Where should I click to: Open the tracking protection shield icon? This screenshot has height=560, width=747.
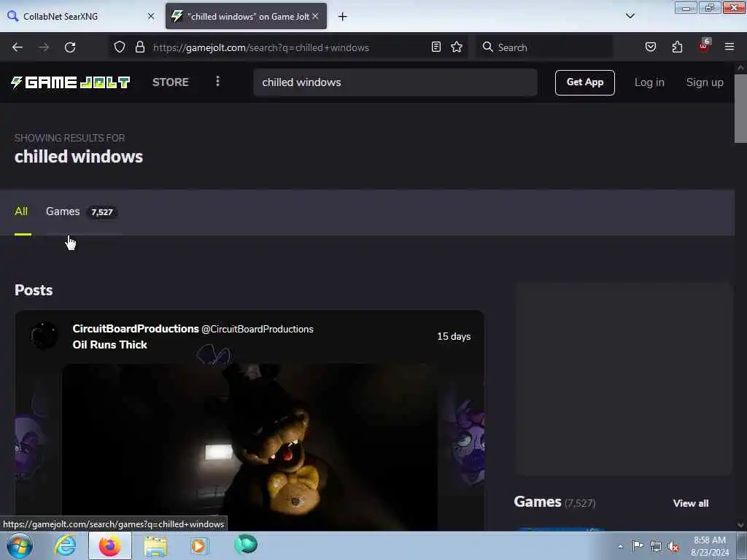120,47
